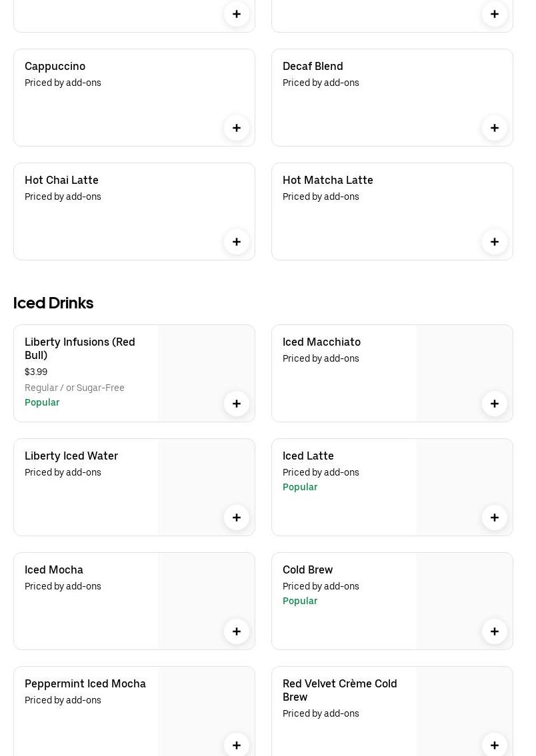
Task: Click plus on Red Velvet Crème Cold Brew
Action: pos(495,745)
